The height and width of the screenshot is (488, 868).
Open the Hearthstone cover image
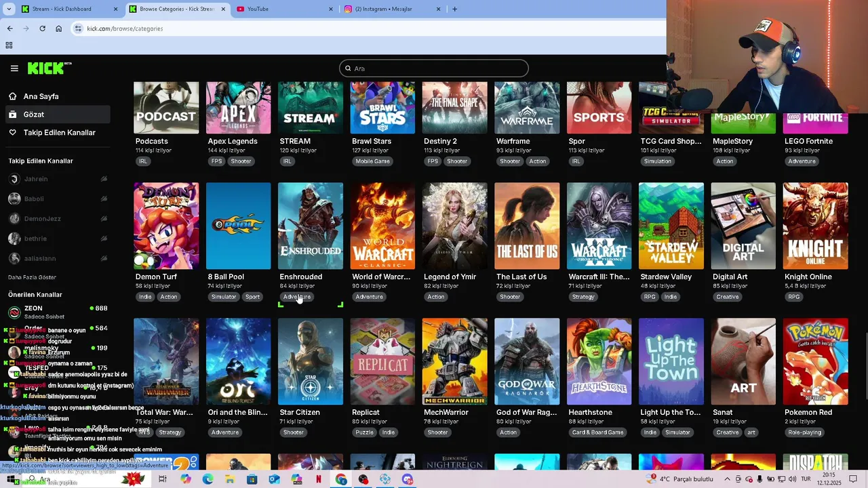[x=599, y=361]
